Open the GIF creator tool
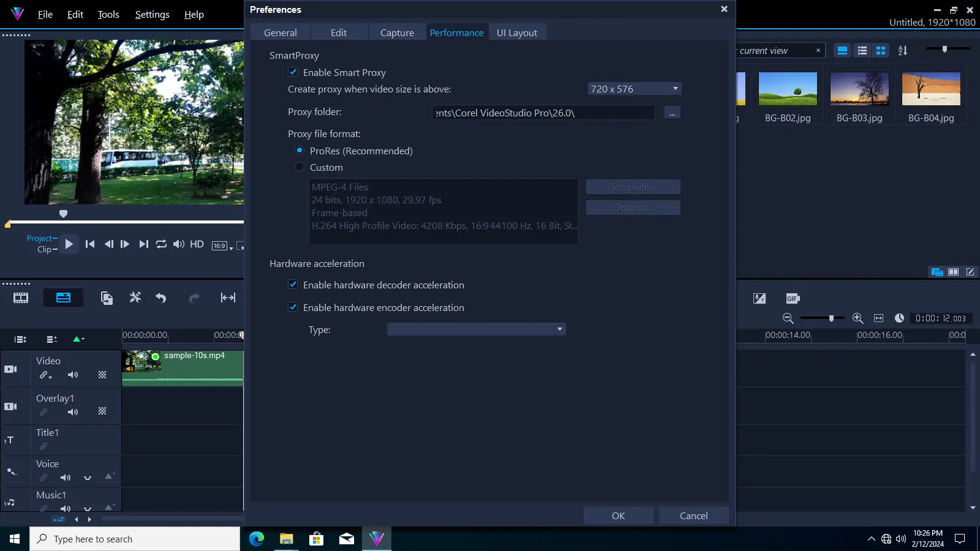980x551 pixels. (793, 298)
